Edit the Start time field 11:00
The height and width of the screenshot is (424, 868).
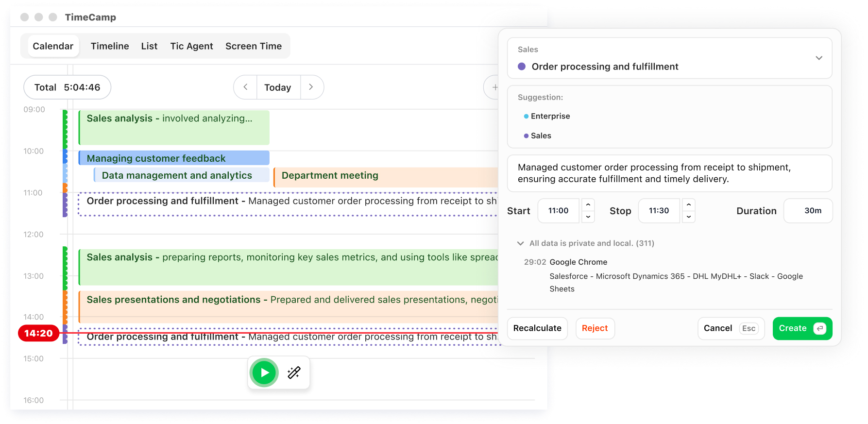559,211
